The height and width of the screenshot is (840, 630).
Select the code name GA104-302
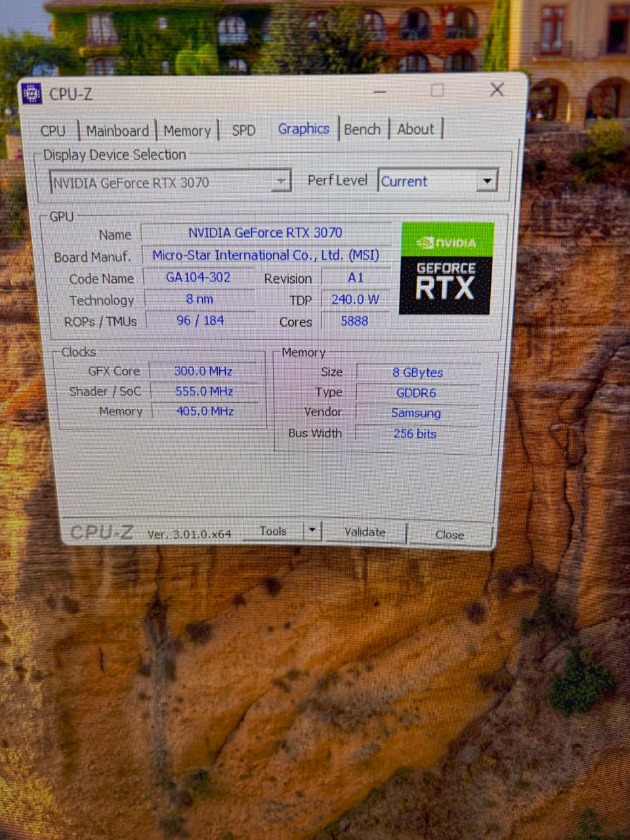tap(198, 277)
